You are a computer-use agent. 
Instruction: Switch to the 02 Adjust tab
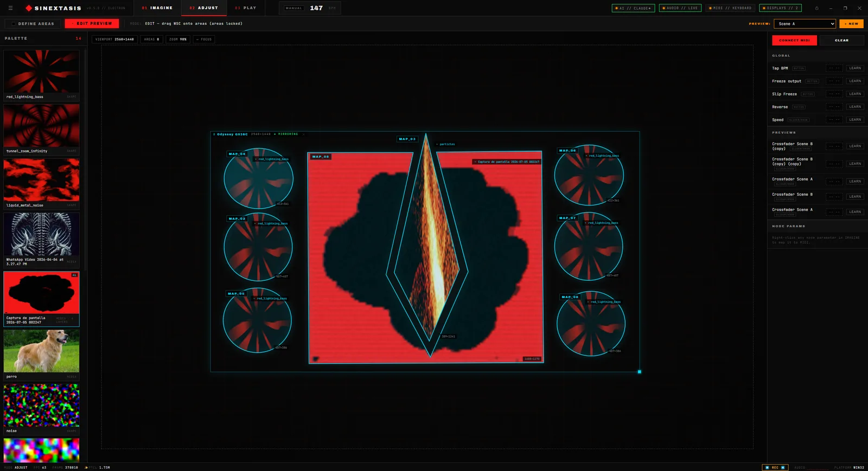pyautogui.click(x=204, y=8)
